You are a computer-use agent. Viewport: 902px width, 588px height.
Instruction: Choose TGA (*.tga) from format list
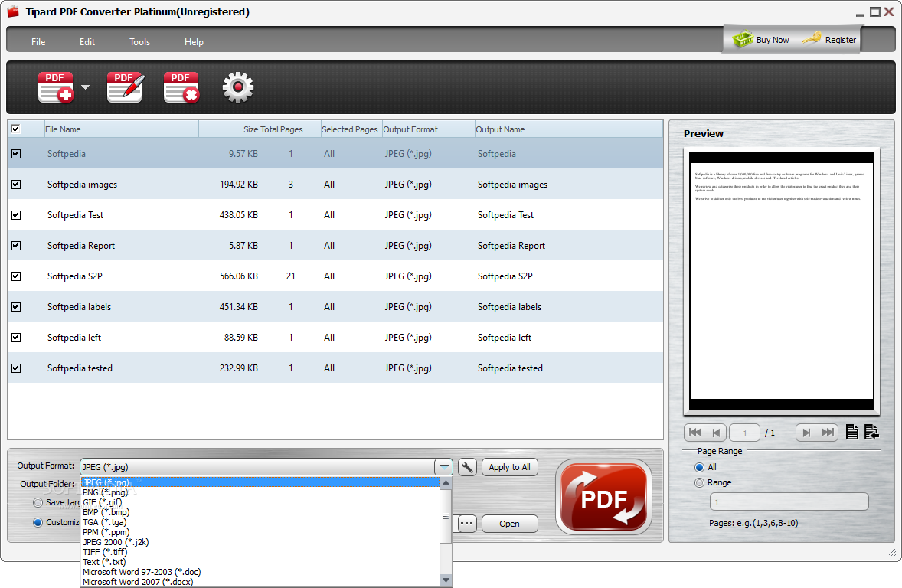[260, 522]
